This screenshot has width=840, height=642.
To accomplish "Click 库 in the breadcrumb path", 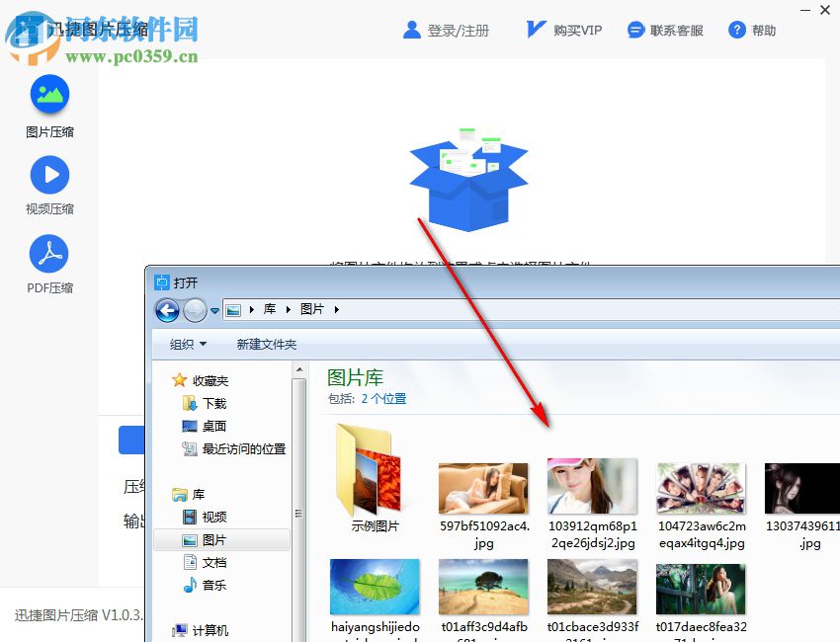I will pyautogui.click(x=270, y=309).
